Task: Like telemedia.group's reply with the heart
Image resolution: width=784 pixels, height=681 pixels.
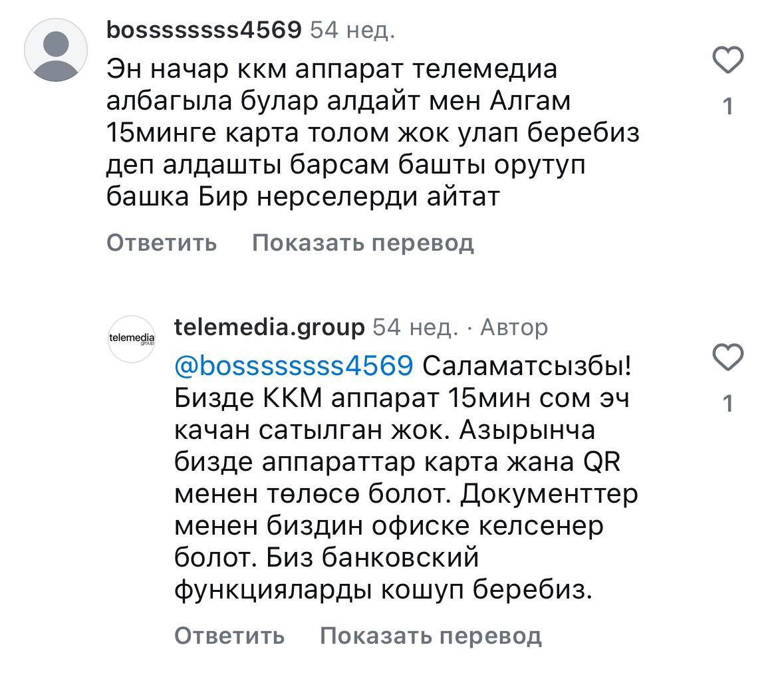Action: pyautogui.click(x=727, y=358)
